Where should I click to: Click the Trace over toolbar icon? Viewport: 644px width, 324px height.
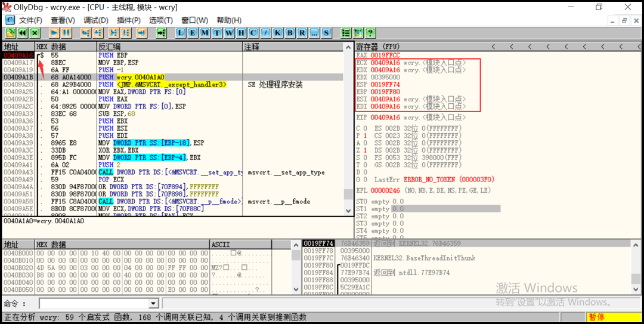(126, 32)
